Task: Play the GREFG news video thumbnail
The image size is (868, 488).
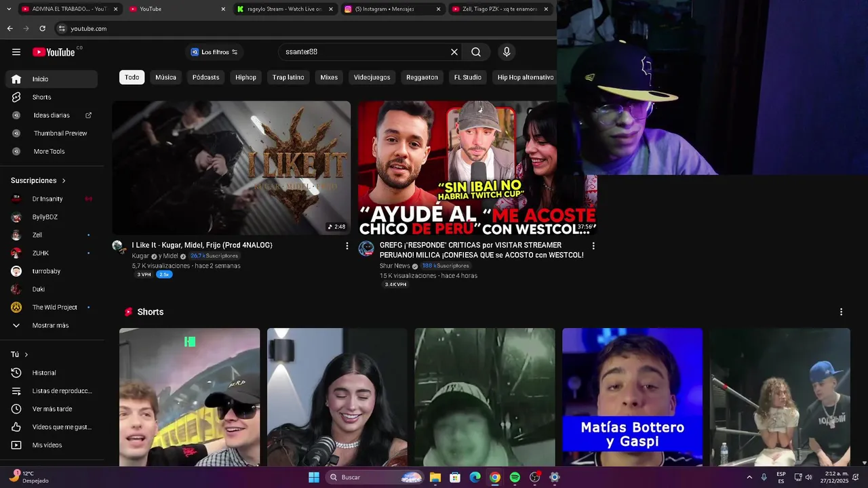Action: [477, 168]
